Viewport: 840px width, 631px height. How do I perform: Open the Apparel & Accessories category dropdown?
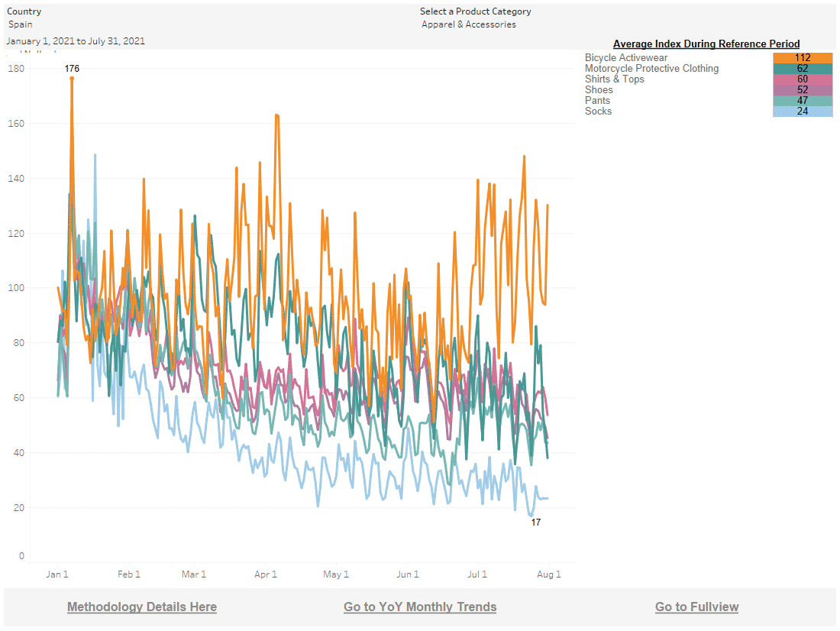click(468, 24)
